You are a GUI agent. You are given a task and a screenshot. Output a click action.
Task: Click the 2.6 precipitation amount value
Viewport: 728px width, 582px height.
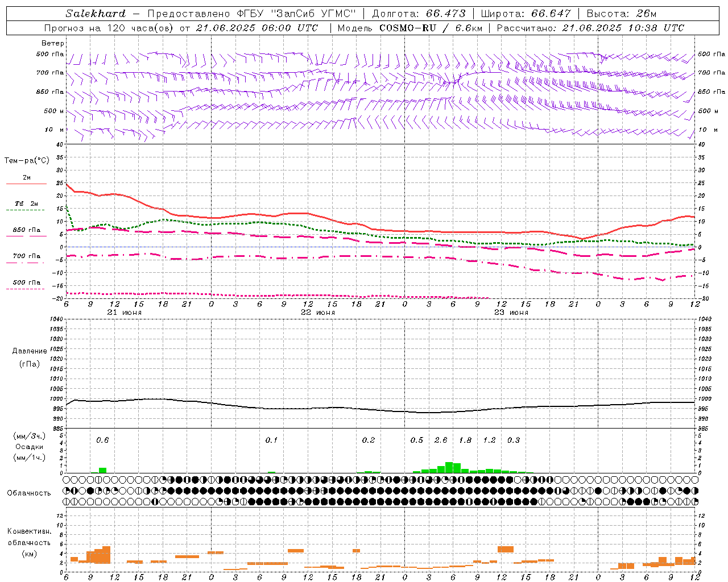point(441,440)
